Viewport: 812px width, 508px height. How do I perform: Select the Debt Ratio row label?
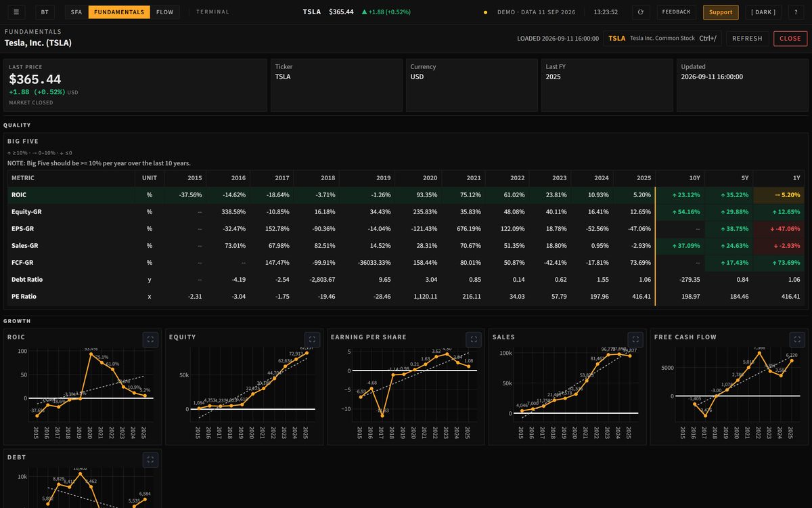[28, 280]
